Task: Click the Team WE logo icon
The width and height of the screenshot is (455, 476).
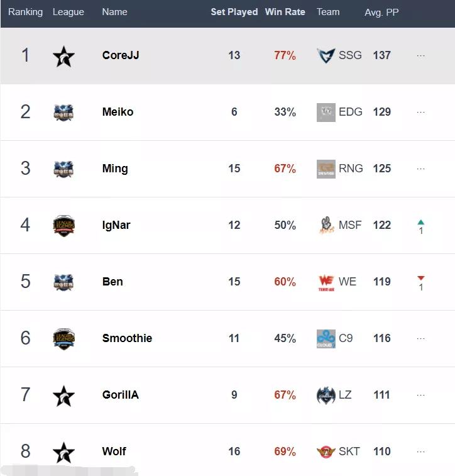Action: pyautogui.click(x=326, y=282)
